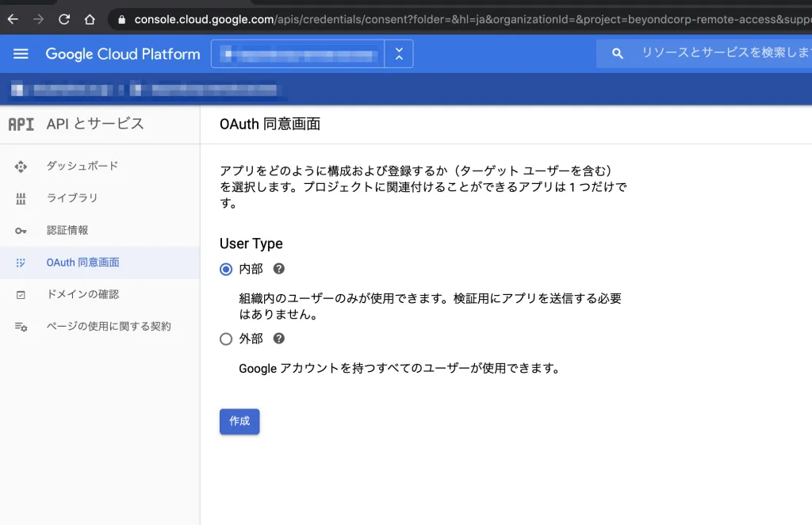Screen dimensions: 812x525
Task: Open ページの使用に関する契約 menu item
Action: click(x=109, y=327)
